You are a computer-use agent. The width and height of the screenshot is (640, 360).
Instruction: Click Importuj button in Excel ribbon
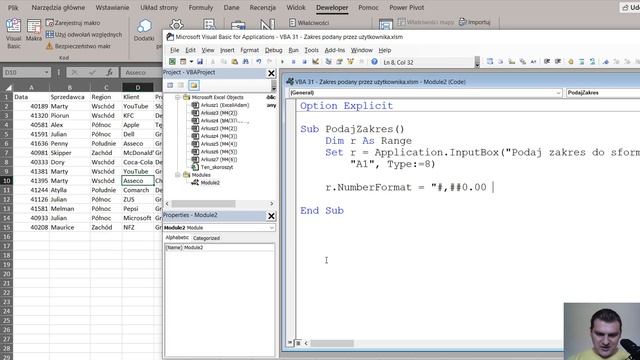coord(474,22)
